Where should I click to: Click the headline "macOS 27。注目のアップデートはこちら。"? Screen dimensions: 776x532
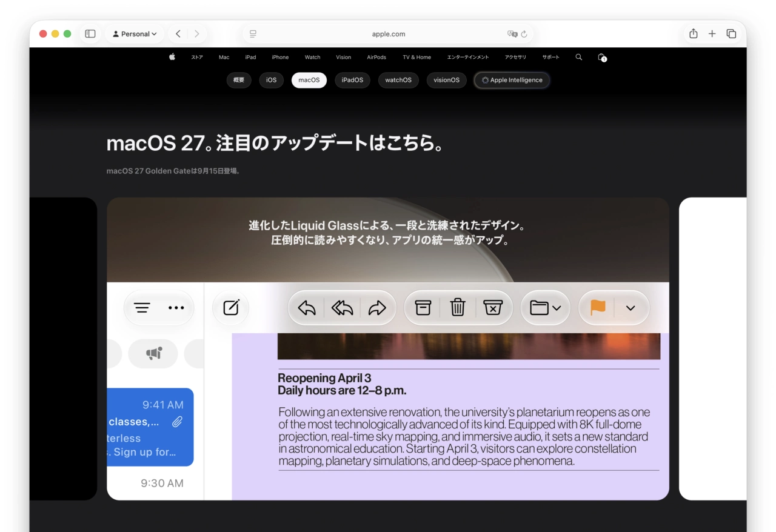tap(276, 143)
